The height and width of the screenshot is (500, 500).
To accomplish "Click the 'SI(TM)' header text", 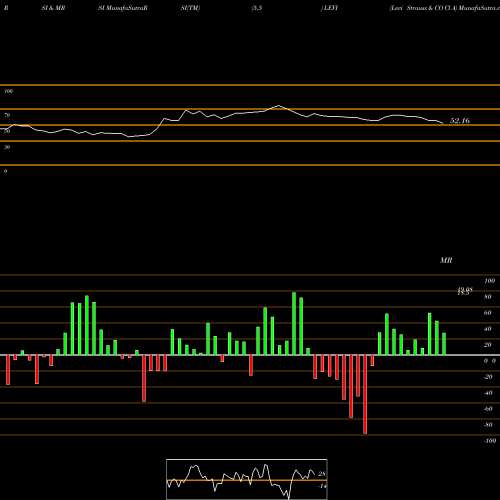I will (x=190, y=8).
